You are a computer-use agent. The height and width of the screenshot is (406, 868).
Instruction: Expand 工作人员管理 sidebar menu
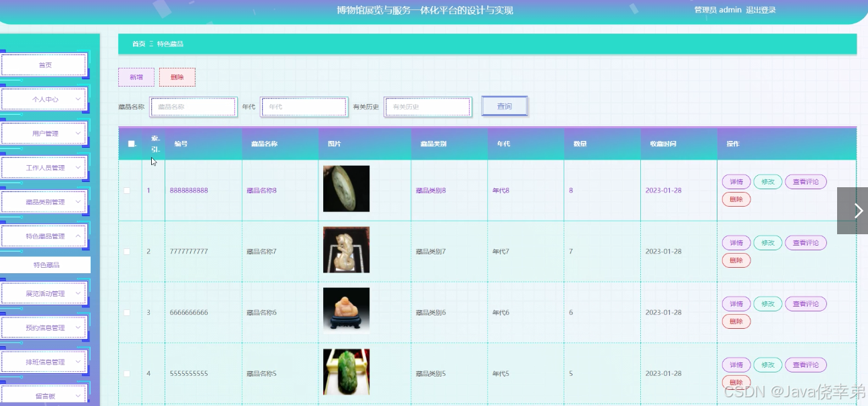(x=44, y=168)
